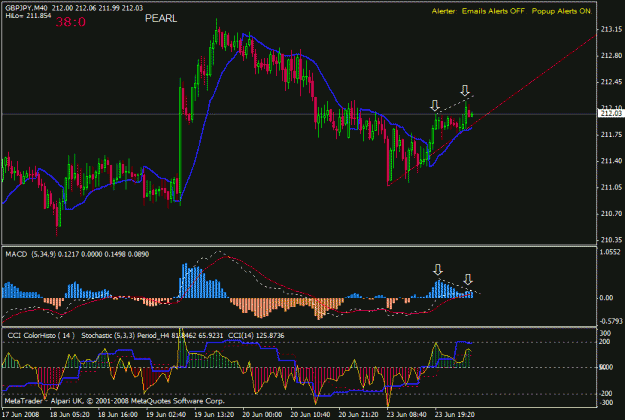Click the Popup Alerts ON text
The image size is (625, 420).
pos(562,11)
